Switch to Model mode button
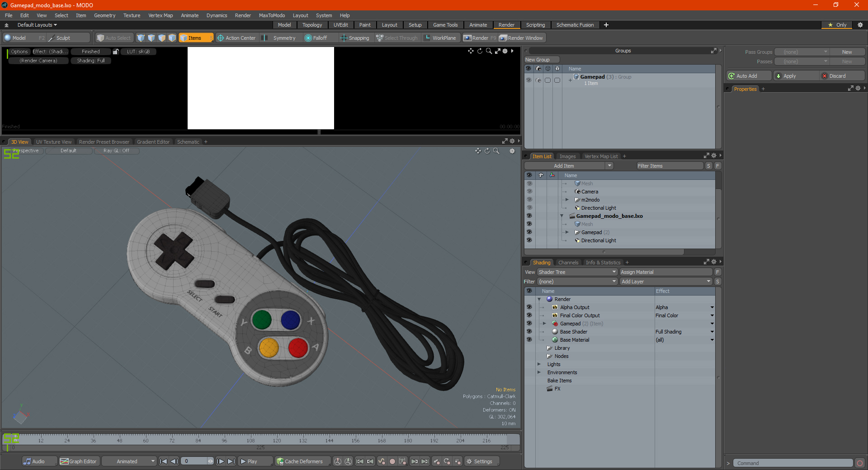 [x=24, y=38]
